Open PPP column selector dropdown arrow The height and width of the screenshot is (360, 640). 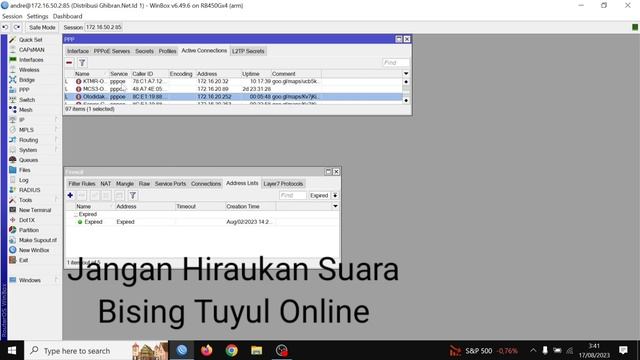pos(406,74)
